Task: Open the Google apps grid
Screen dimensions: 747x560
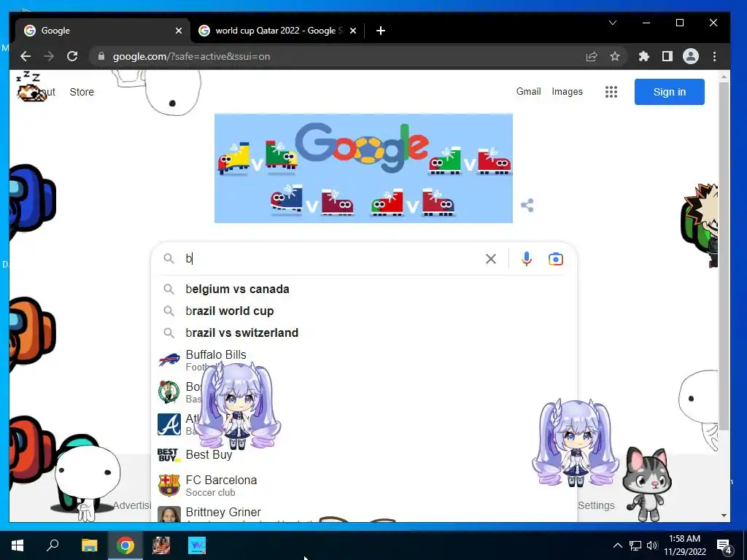Action: point(611,92)
